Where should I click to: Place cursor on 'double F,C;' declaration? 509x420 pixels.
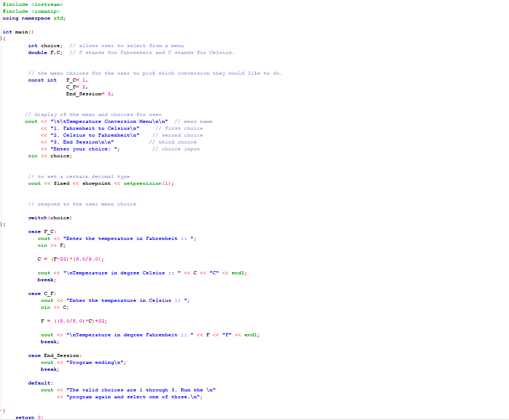pyautogui.click(x=45, y=52)
